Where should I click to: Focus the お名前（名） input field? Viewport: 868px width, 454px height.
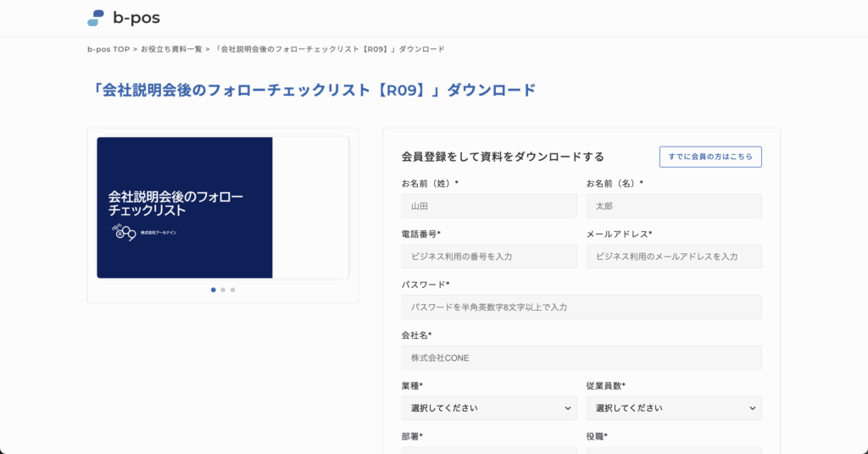(674, 206)
